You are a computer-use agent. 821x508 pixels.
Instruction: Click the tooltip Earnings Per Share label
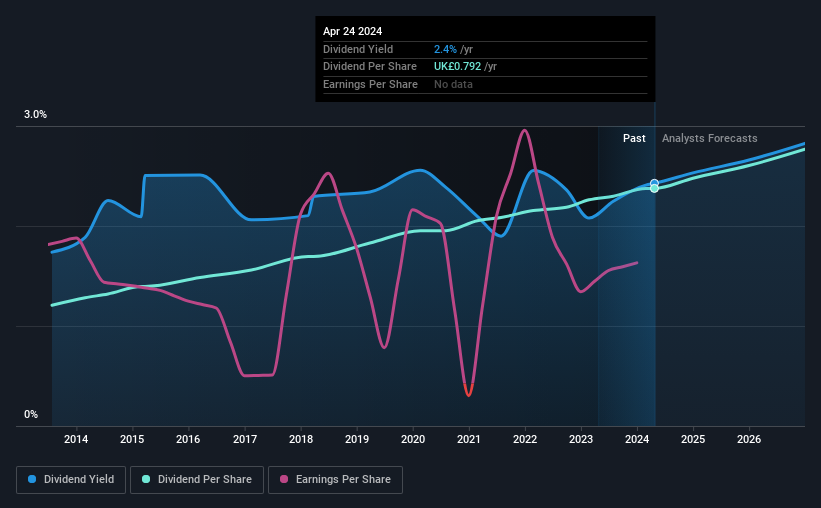click(x=370, y=84)
